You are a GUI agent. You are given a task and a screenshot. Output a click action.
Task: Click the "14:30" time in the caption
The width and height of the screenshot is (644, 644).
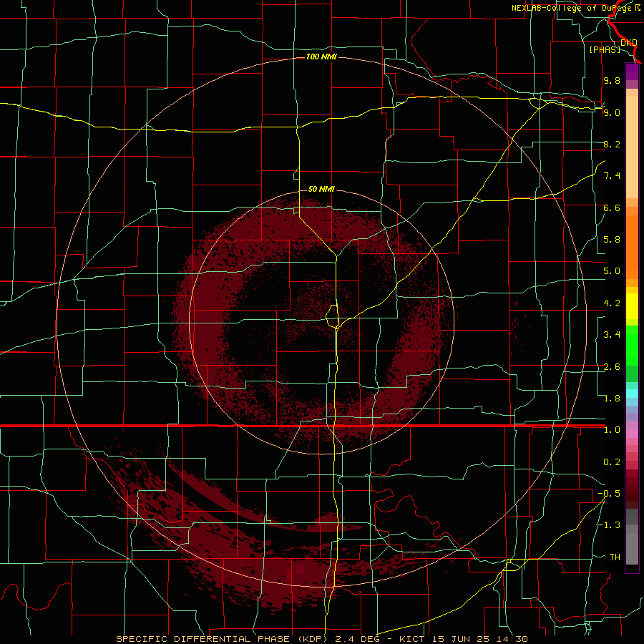(x=512, y=639)
